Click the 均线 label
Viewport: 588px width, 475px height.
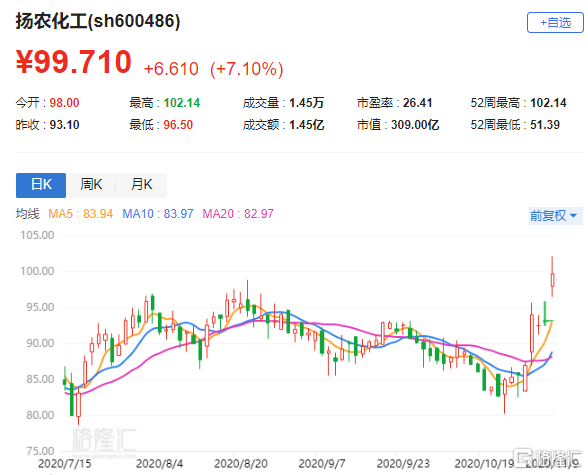point(27,214)
